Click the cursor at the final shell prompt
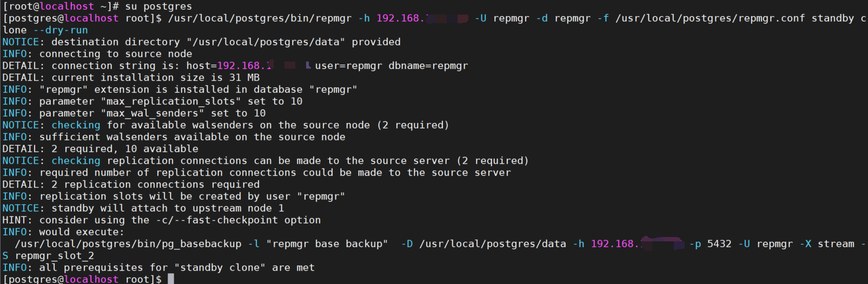The width and height of the screenshot is (868, 284). click(x=171, y=279)
